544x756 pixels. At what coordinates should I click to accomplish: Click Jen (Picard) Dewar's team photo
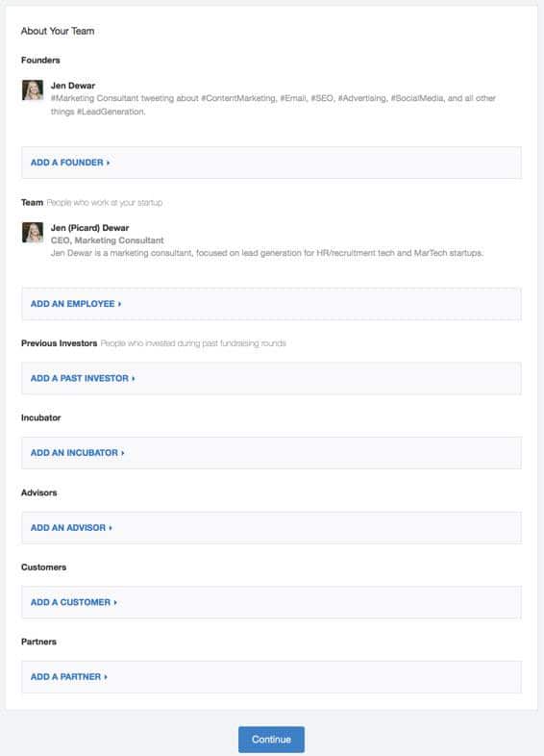click(x=33, y=233)
